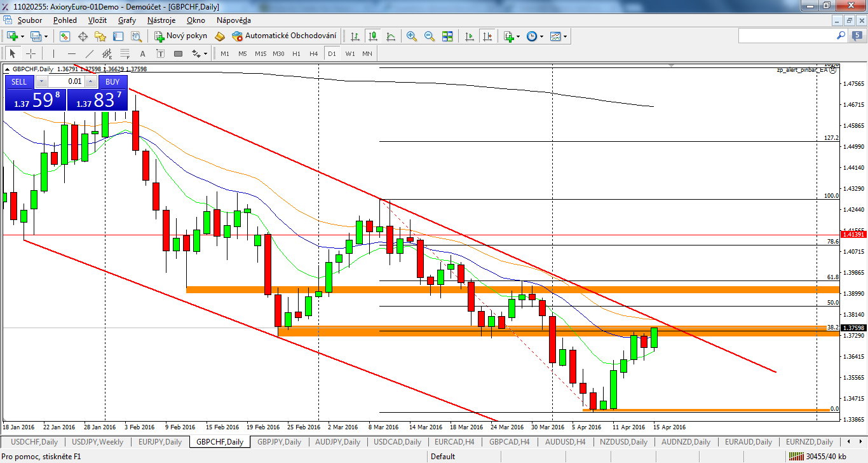Switch timeframe to W1

tap(350, 53)
